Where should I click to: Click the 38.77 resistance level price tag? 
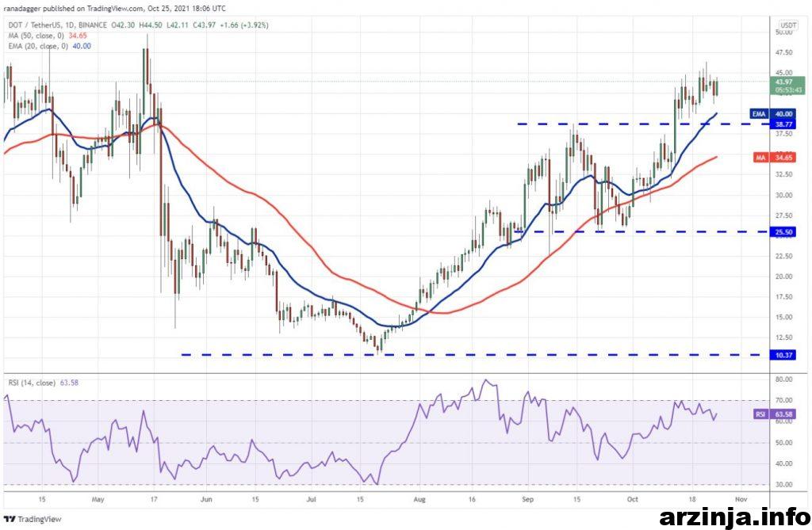pos(783,124)
